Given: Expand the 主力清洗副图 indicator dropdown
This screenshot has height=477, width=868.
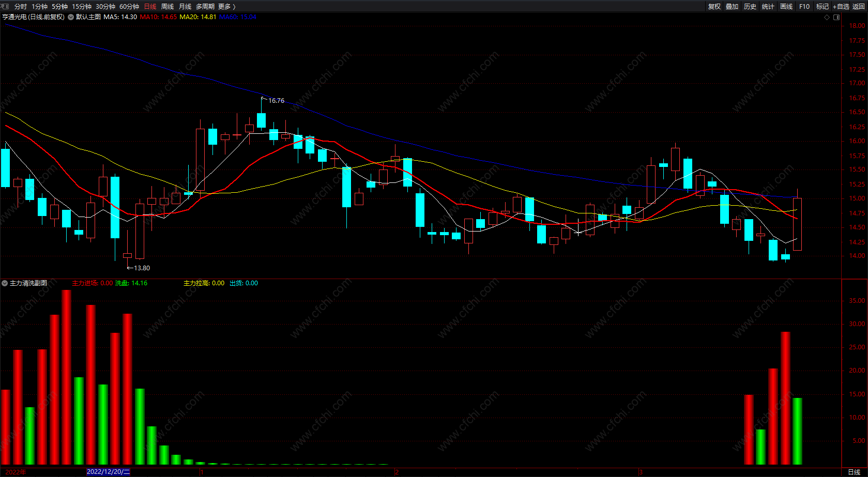Looking at the screenshot, I should pos(5,283).
